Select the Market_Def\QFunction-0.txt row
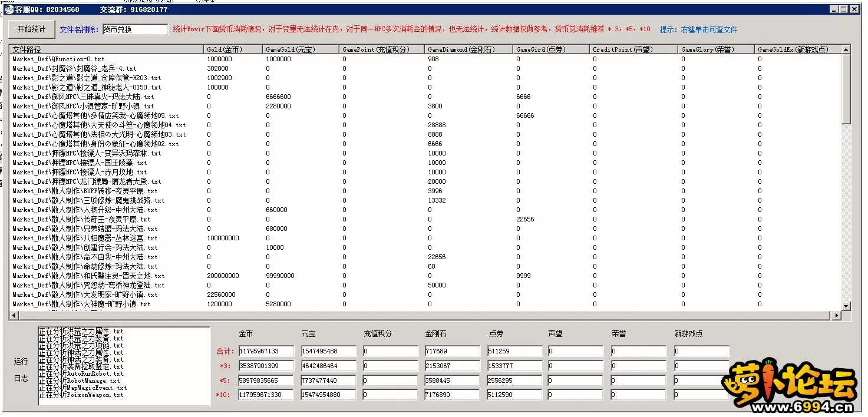 point(59,59)
